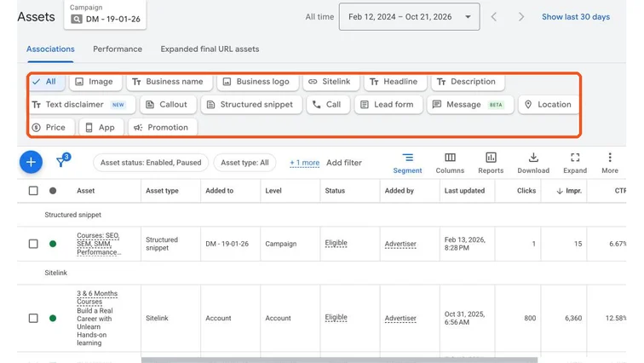The width and height of the screenshot is (644, 363).
Task: Open Asset status: Enabled, Paused filter
Action: (151, 163)
